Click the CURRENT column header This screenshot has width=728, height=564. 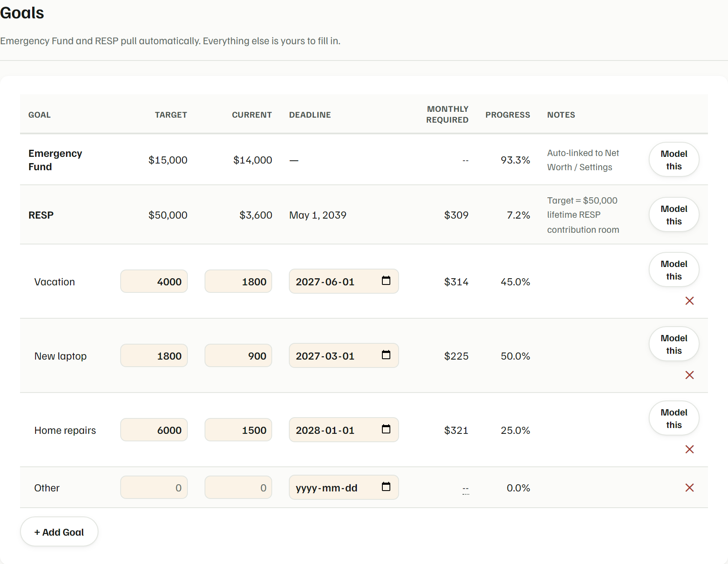click(x=252, y=115)
